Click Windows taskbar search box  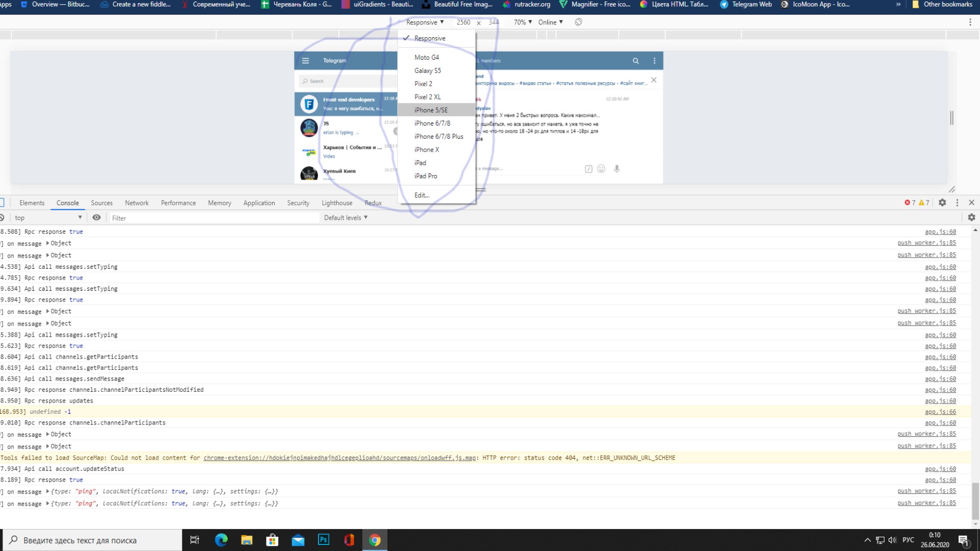click(x=93, y=540)
